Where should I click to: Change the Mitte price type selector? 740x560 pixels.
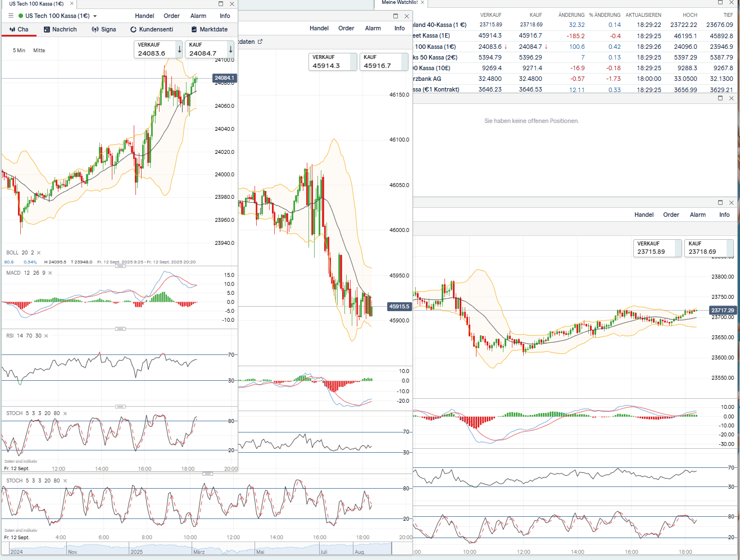click(x=39, y=51)
